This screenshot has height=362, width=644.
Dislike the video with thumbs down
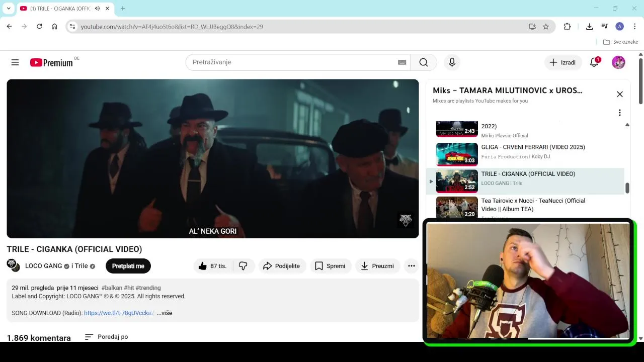243,266
